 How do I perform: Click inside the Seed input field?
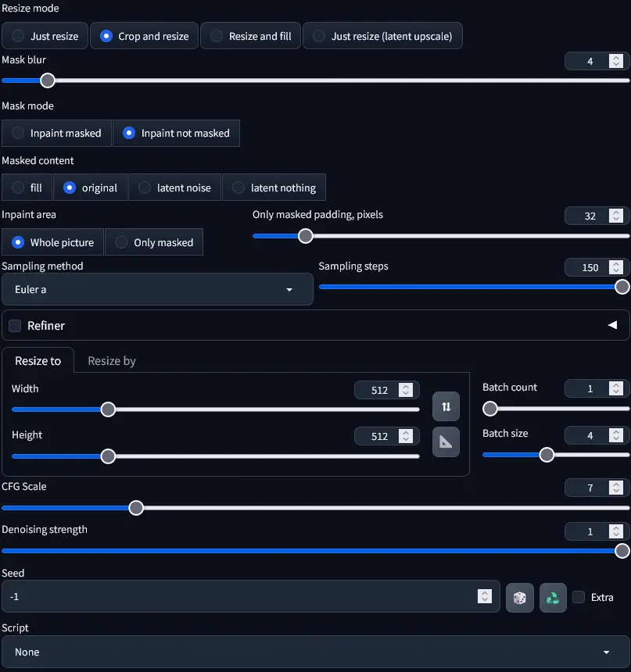click(235, 596)
